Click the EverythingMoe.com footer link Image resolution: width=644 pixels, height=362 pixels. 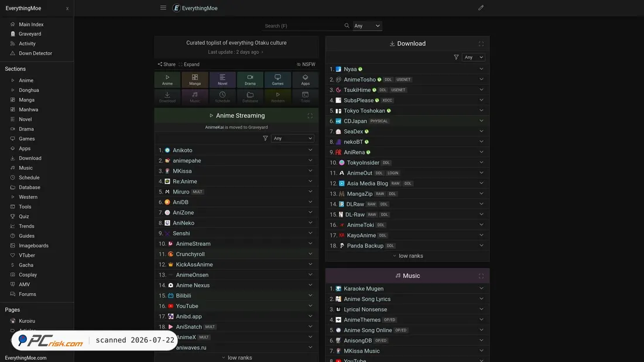point(25,358)
